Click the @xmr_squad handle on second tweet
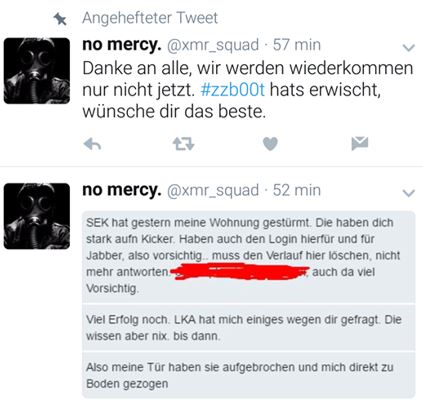 tap(213, 190)
